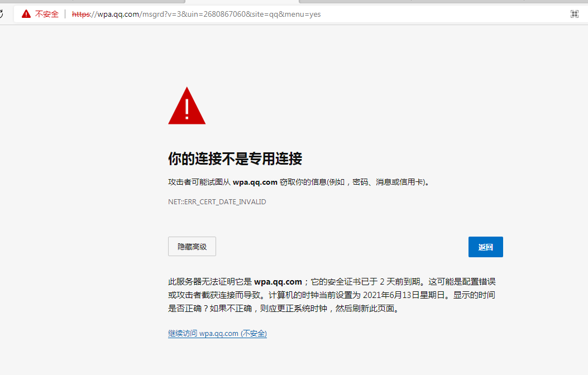Follow the 继续访问 wpa.qq.com (不安全) link
This screenshot has height=375, width=588.
click(x=217, y=334)
